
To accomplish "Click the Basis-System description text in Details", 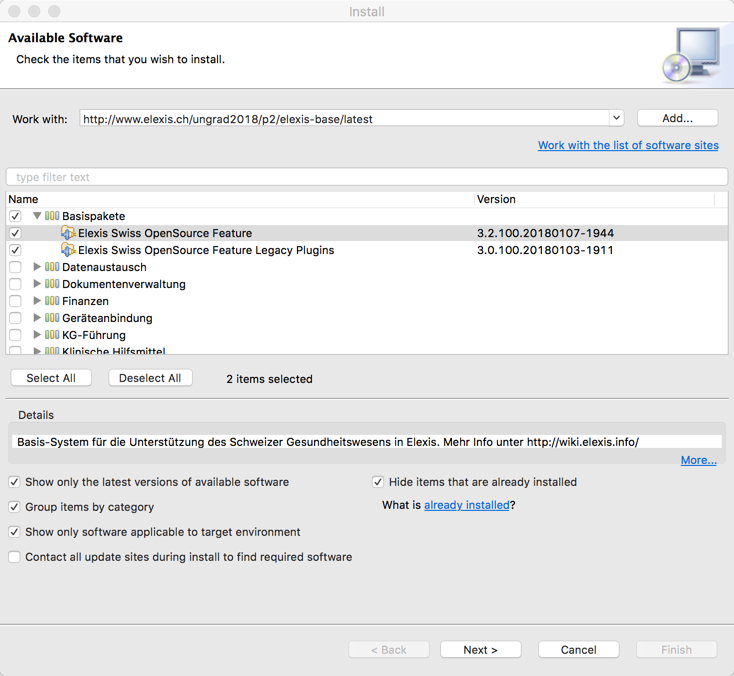I will tap(328, 442).
